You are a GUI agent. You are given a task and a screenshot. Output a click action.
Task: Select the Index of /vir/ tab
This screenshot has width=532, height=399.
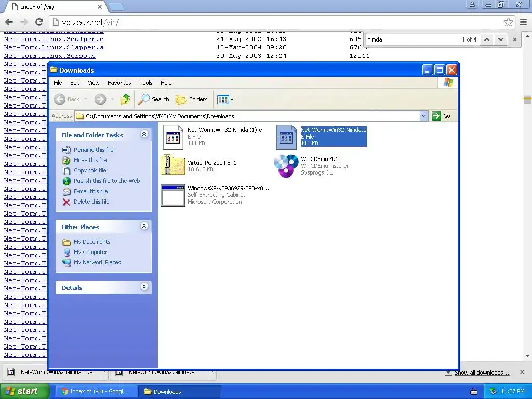[x=56, y=7]
